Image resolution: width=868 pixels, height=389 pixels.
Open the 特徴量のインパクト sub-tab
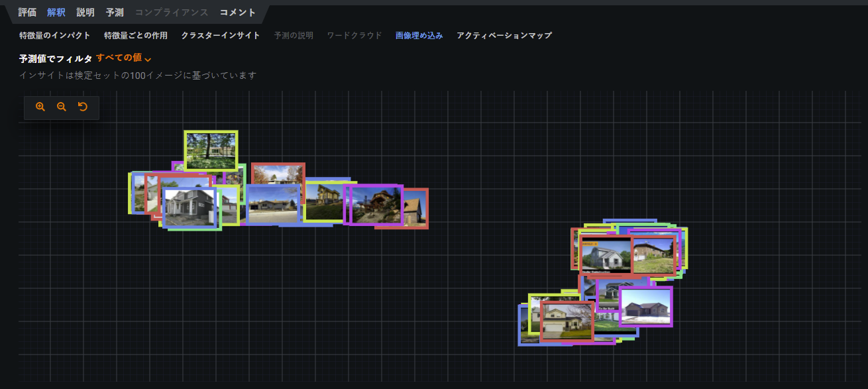[x=55, y=35]
